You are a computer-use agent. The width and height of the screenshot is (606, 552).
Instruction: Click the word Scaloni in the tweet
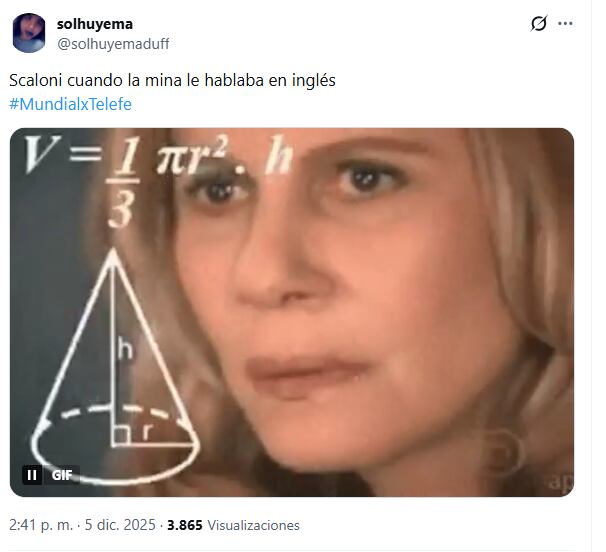coord(36,80)
